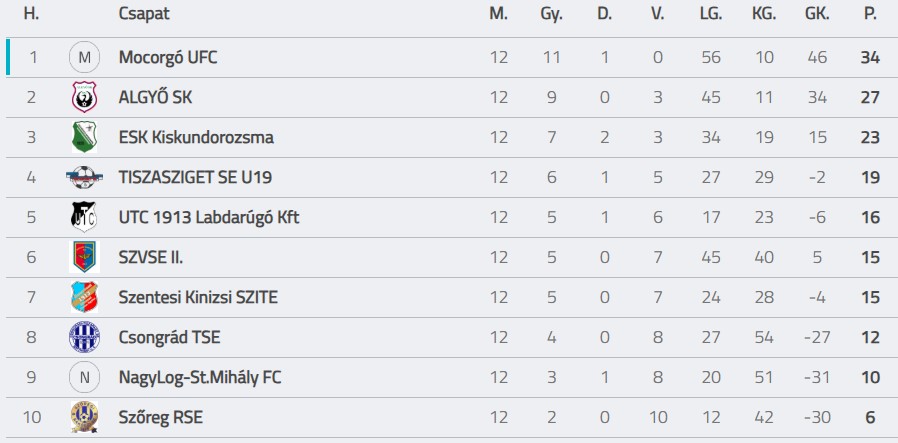This screenshot has height=443, width=898.
Task: Click the ESK Kiskundorozsma green crest
Action: pyautogui.click(x=84, y=137)
